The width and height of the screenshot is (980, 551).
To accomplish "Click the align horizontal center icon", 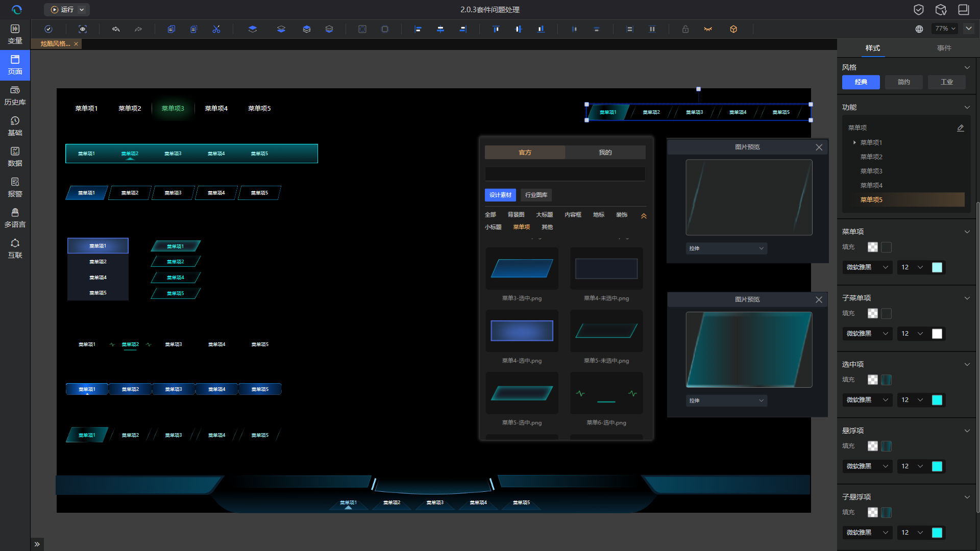I will pos(440,29).
